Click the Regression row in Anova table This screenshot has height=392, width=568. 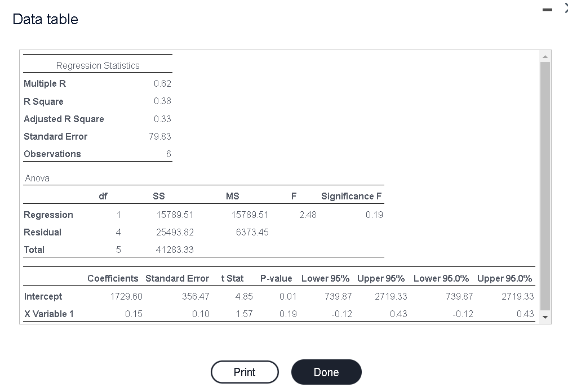48,215
